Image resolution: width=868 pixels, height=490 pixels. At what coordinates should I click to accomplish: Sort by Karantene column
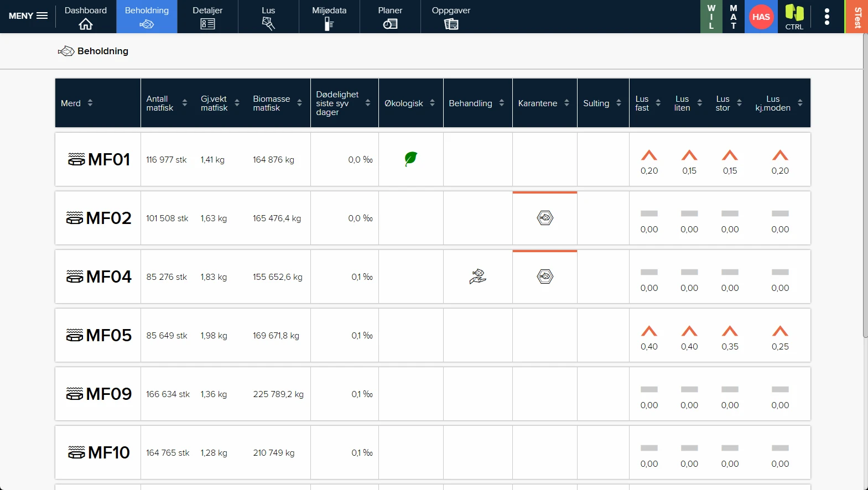coord(566,103)
